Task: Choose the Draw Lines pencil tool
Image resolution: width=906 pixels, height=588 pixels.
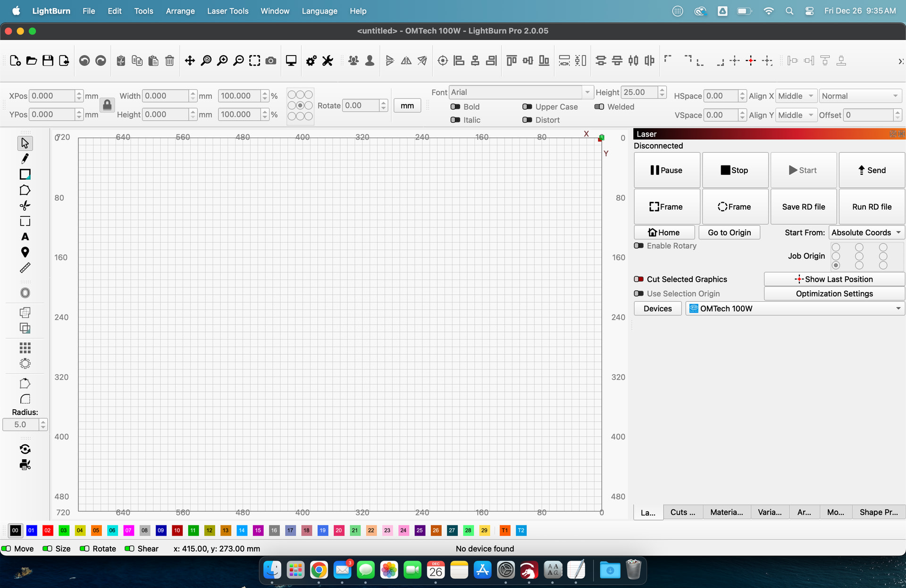Action: (25, 158)
